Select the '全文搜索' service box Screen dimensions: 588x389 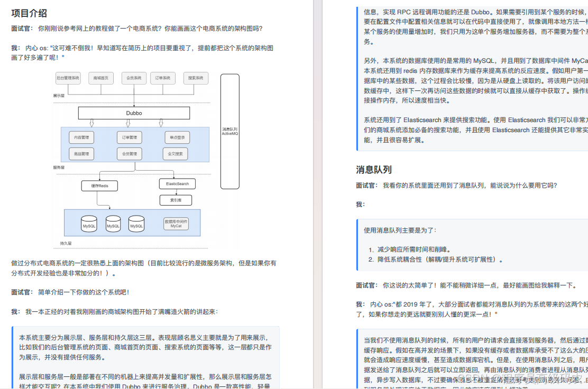click(x=175, y=154)
